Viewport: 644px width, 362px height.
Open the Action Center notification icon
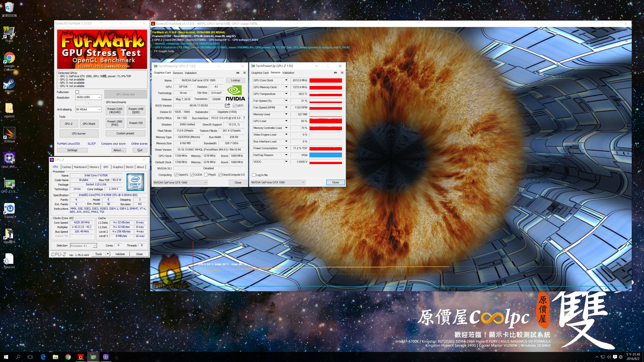click(615, 357)
